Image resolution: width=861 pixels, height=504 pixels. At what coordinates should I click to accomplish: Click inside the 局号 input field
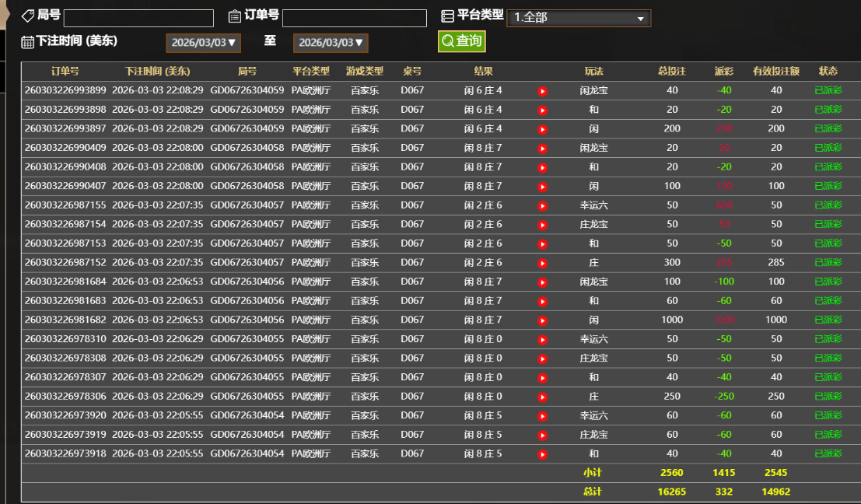(138, 17)
